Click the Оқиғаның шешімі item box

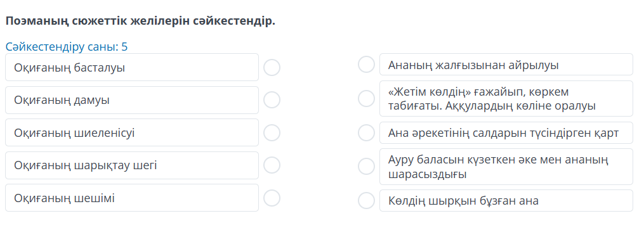tap(132, 198)
